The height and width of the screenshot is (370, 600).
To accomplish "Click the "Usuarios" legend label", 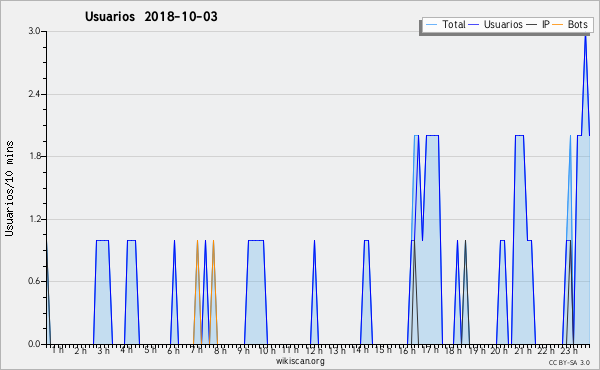I will tap(503, 24).
